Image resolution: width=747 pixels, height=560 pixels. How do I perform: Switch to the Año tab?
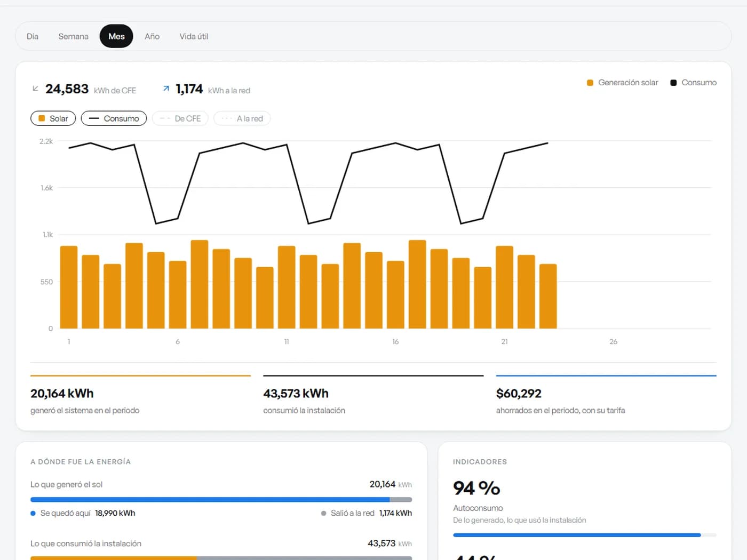(x=152, y=36)
